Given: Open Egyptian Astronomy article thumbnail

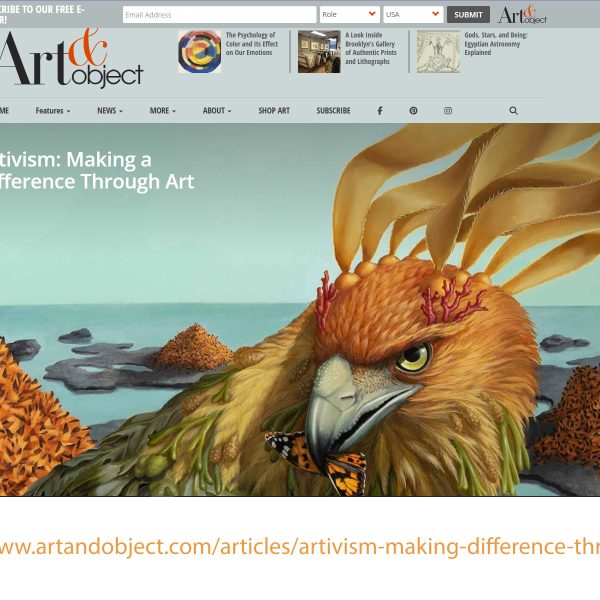Looking at the screenshot, I should point(438,52).
